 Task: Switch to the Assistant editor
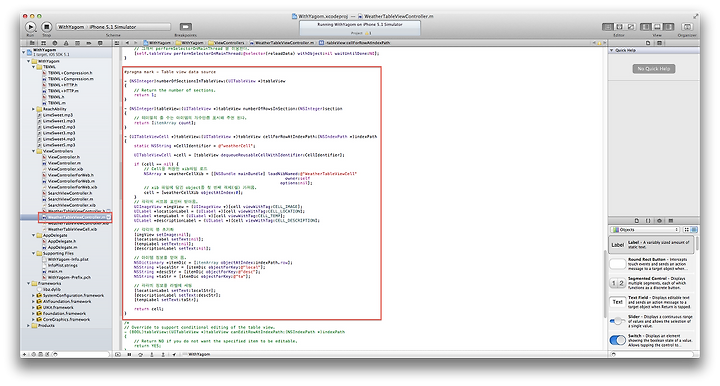(x=619, y=27)
